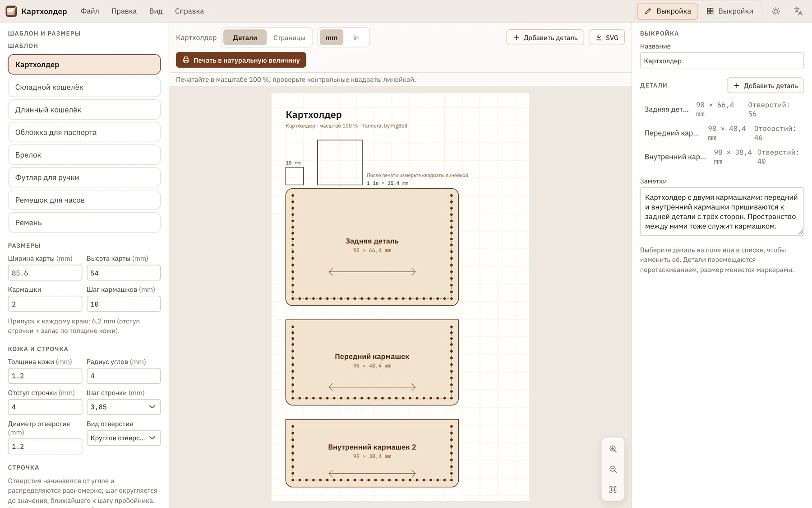Viewport: 812px width, 508px height.
Task: Toggle the light/dark theme sun icon
Action: click(776, 11)
